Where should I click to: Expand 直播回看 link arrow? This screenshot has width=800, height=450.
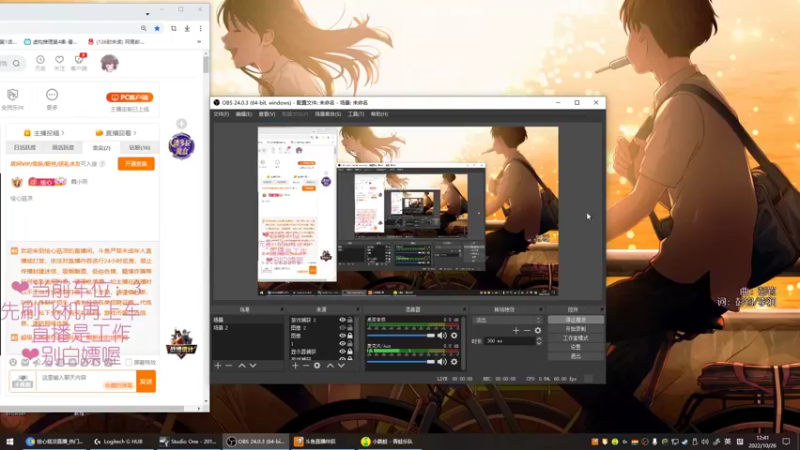tap(135, 133)
